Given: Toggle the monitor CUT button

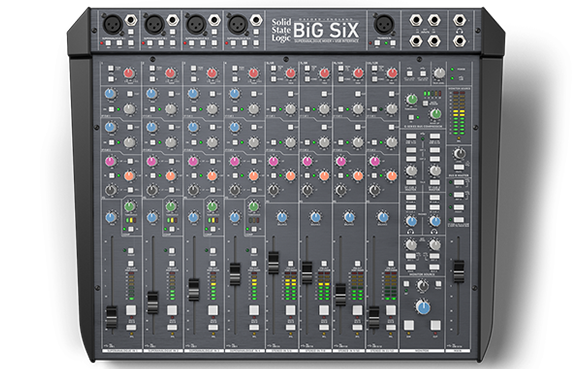Looking at the screenshot, I should click(435, 325).
